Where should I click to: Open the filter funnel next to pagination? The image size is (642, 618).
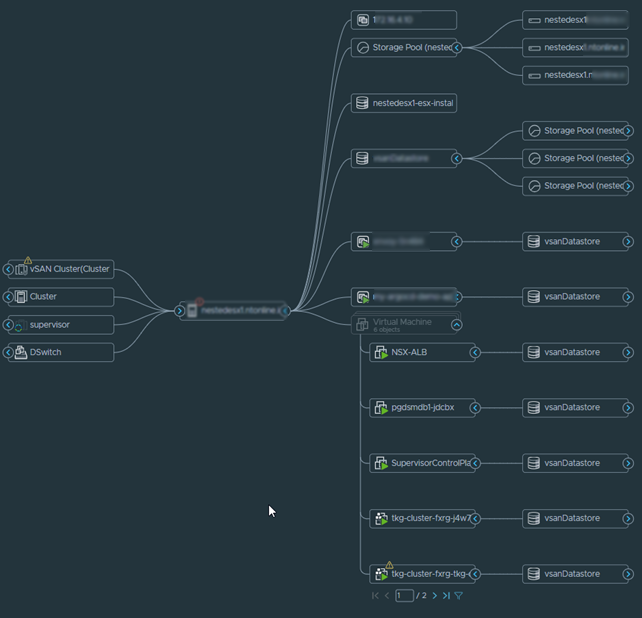459,595
